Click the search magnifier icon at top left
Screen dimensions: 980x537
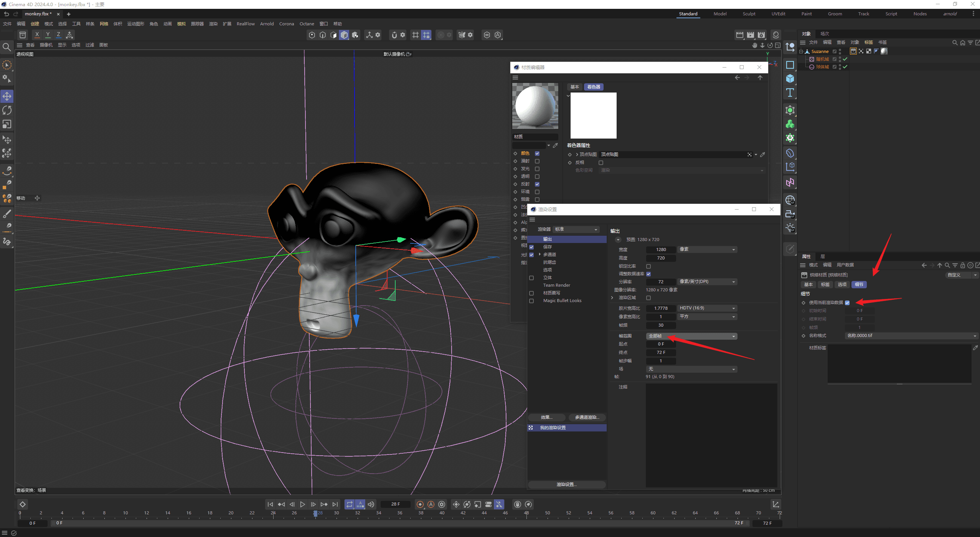(x=7, y=47)
